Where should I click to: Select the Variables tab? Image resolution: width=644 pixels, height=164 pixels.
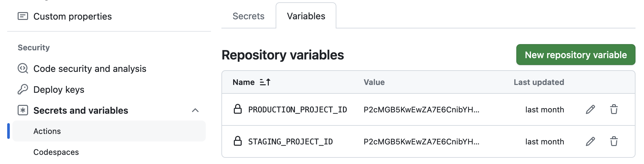point(306,16)
